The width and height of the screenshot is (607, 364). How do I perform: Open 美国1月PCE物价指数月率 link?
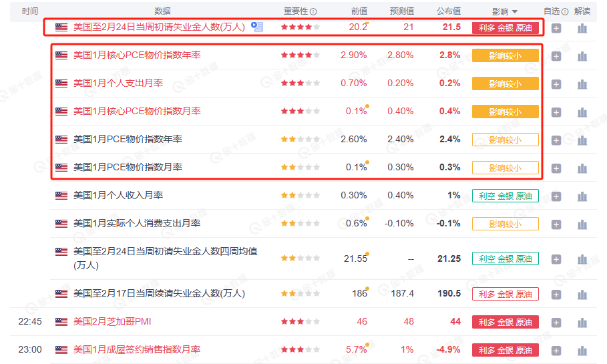(x=128, y=167)
